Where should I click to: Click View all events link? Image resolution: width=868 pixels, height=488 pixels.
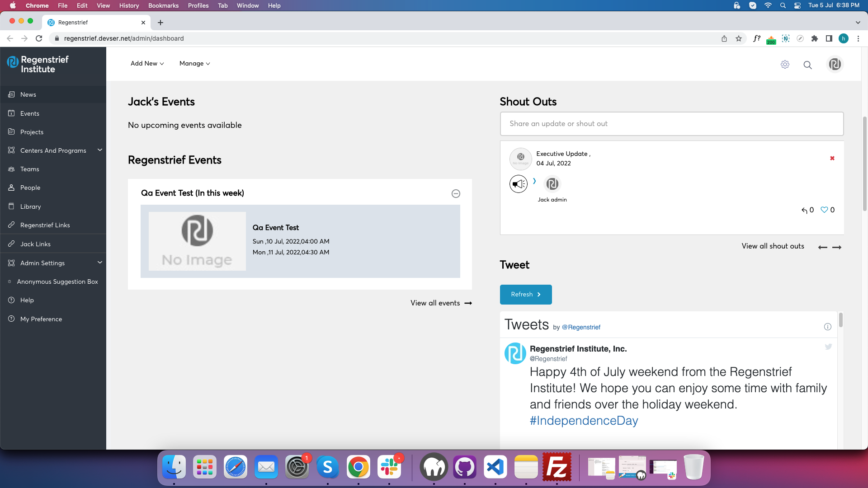[441, 303]
